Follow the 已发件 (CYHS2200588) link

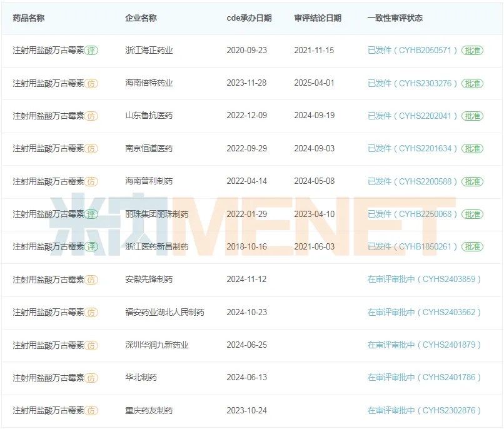coord(413,181)
